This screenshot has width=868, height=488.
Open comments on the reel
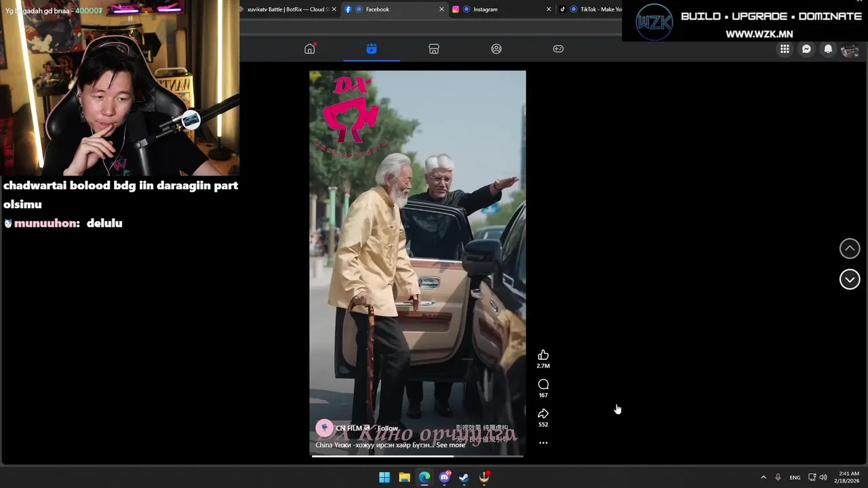pos(543,384)
